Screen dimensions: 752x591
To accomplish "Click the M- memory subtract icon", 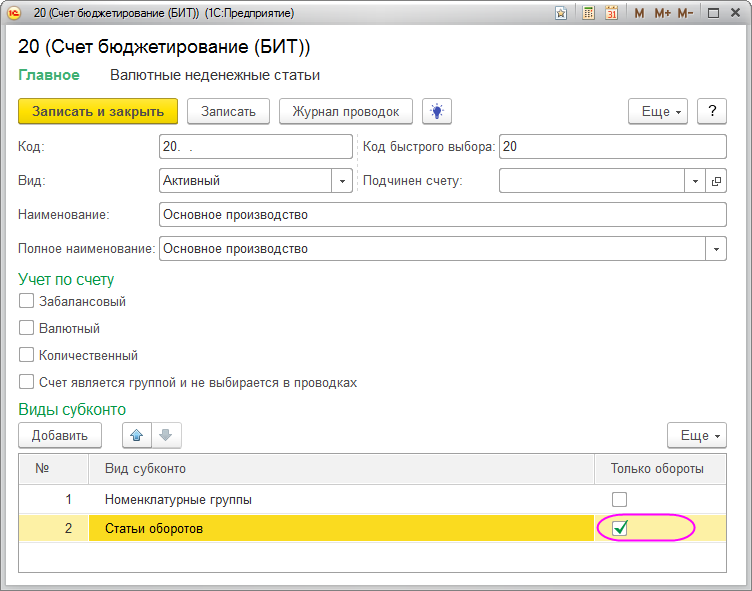I will tap(685, 13).
